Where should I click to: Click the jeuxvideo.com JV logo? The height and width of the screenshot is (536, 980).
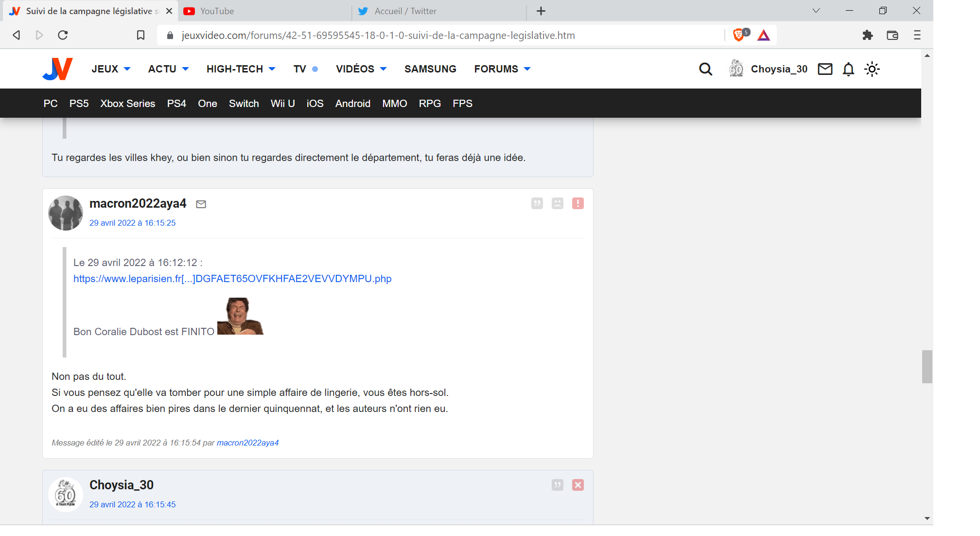coord(58,69)
